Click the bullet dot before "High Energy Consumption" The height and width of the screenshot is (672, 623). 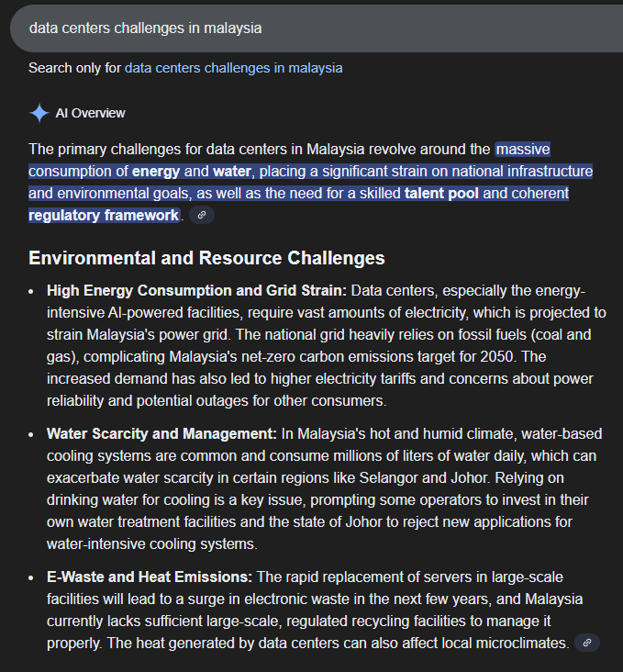coord(33,290)
